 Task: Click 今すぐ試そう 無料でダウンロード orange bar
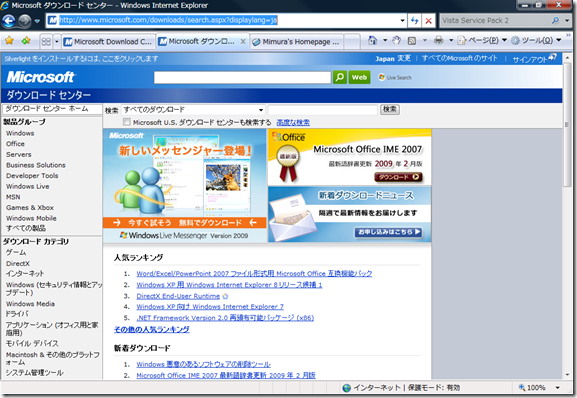pos(185,223)
